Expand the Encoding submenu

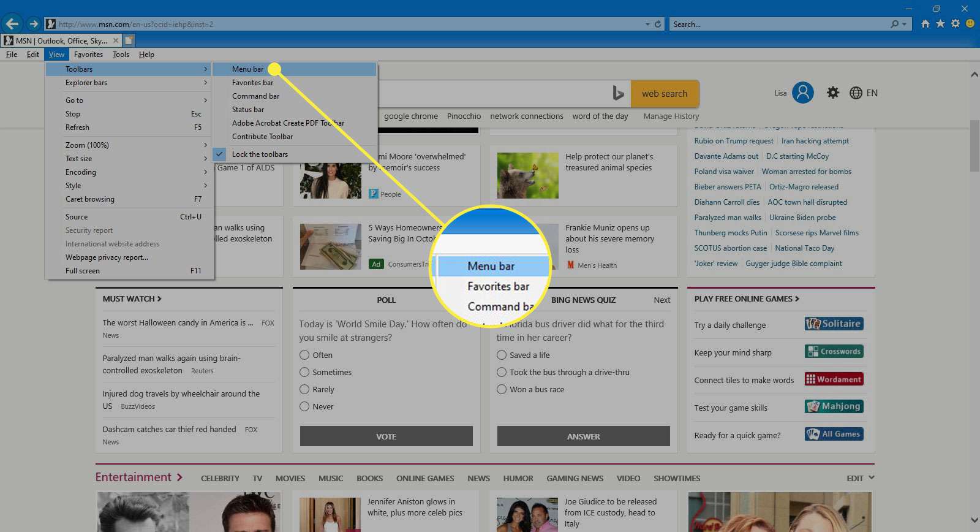tap(130, 172)
